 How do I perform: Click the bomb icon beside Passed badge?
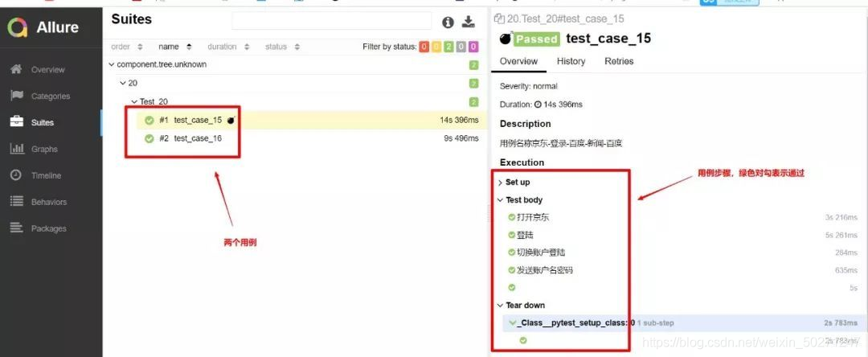[x=505, y=39]
